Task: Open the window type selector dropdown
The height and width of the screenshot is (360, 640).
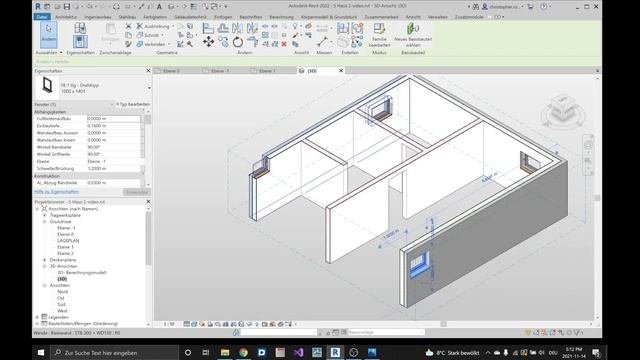Action: point(149,88)
